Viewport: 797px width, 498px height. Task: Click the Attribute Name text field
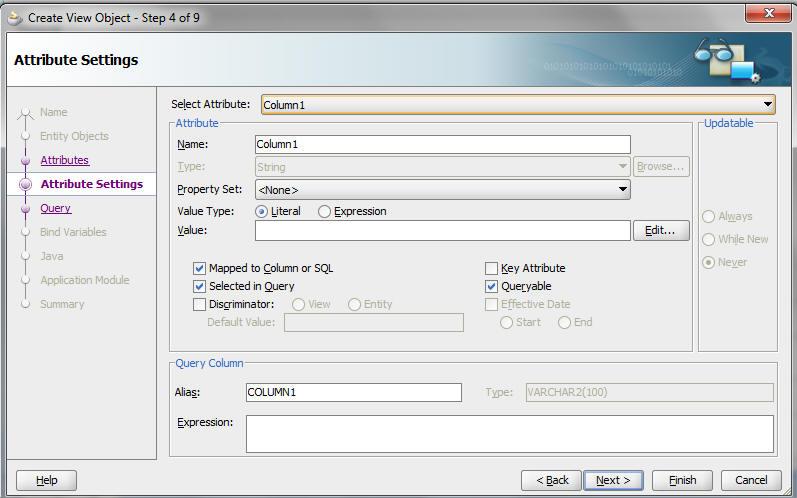pos(442,144)
